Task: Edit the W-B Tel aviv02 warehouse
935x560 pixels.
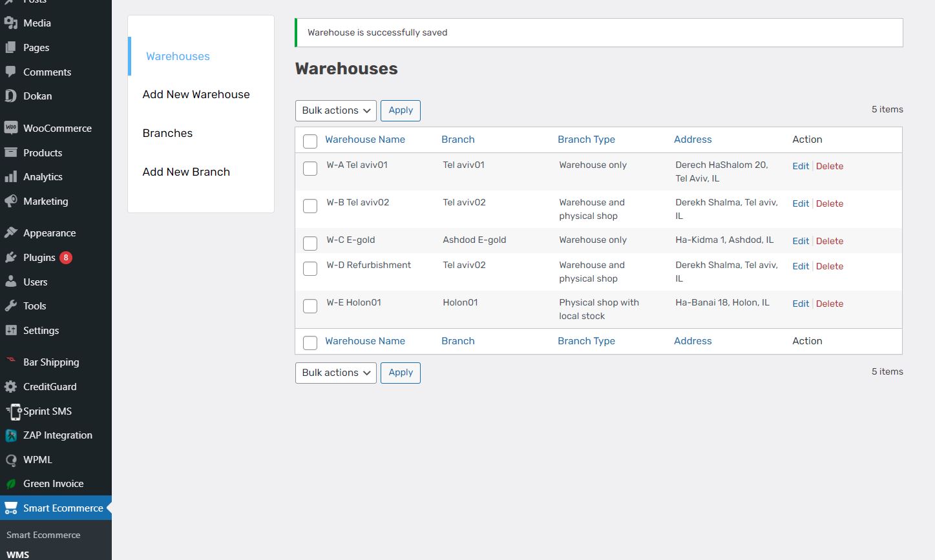Action: [801, 203]
